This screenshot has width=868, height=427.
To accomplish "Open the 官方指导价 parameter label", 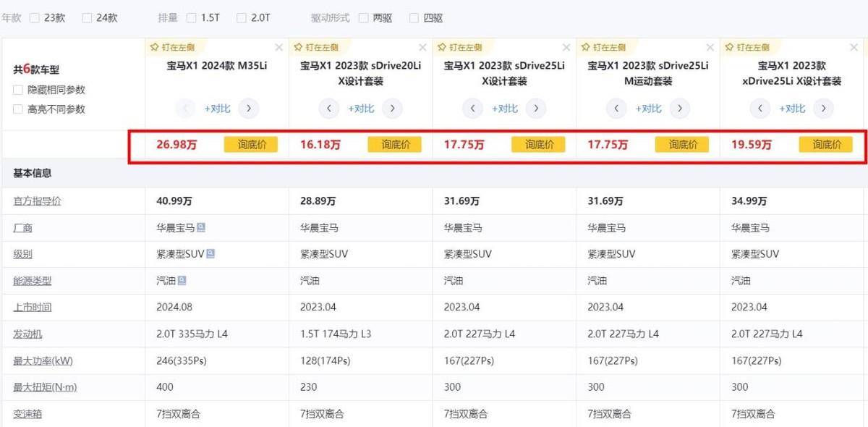I will [x=37, y=201].
